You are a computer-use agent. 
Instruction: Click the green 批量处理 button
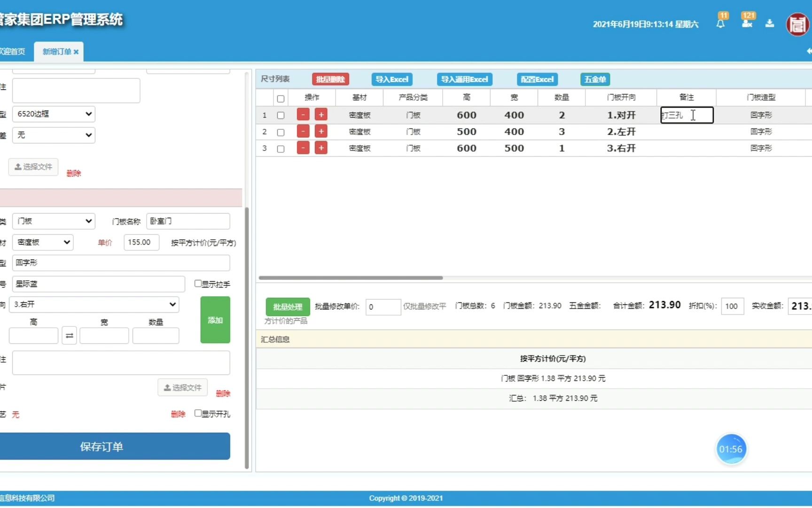pos(288,307)
